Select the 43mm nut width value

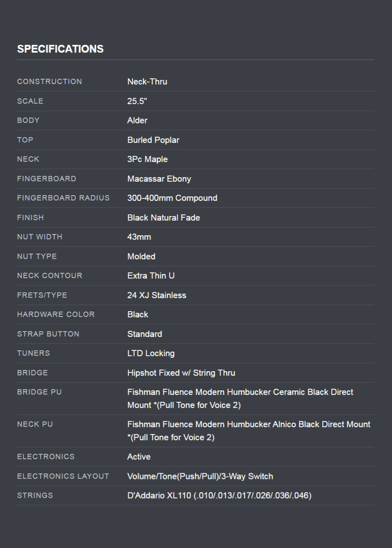click(139, 237)
